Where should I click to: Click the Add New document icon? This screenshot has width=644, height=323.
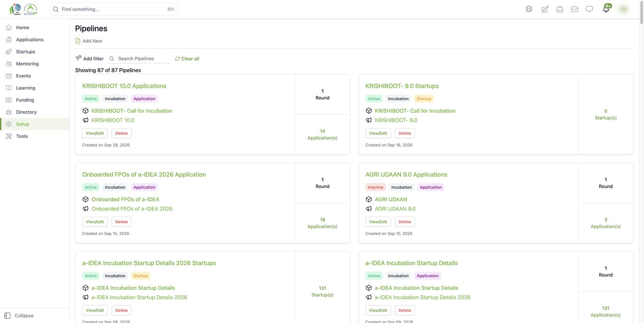coord(78,41)
